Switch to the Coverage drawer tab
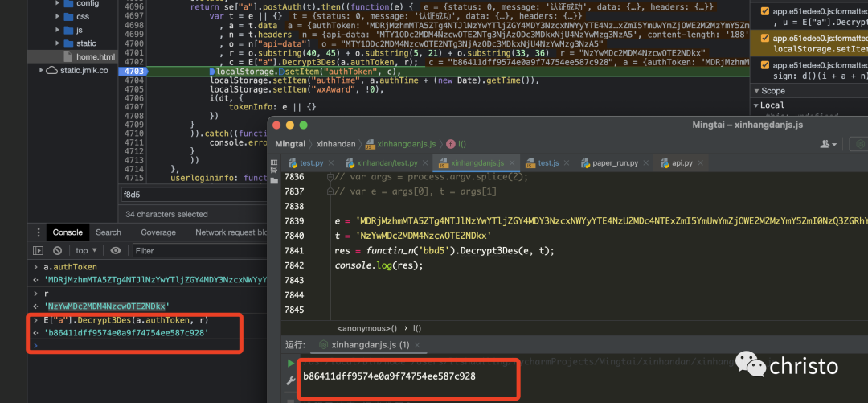Image resolution: width=868 pixels, height=403 pixels. (158, 232)
